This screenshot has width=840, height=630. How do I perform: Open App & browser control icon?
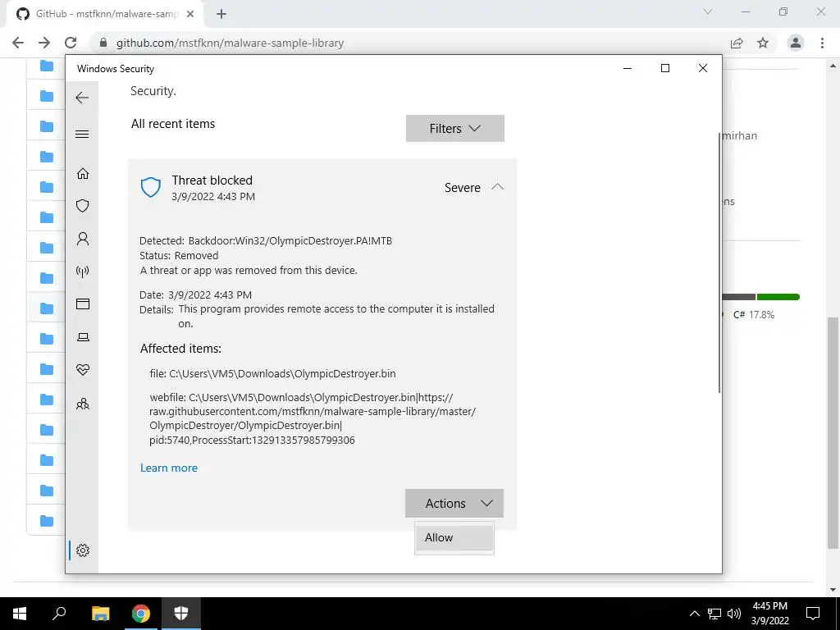(x=83, y=304)
